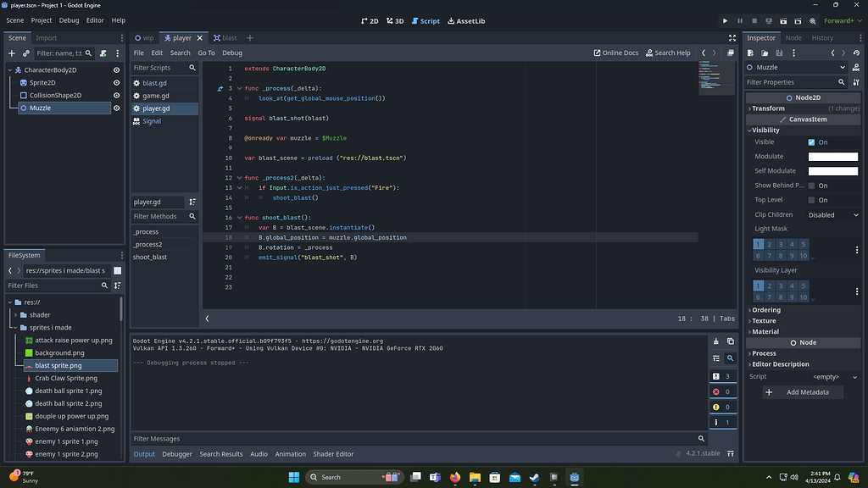Screen dimensions: 868x488
Task: Switch to the 2D workspace
Action: [x=370, y=21]
